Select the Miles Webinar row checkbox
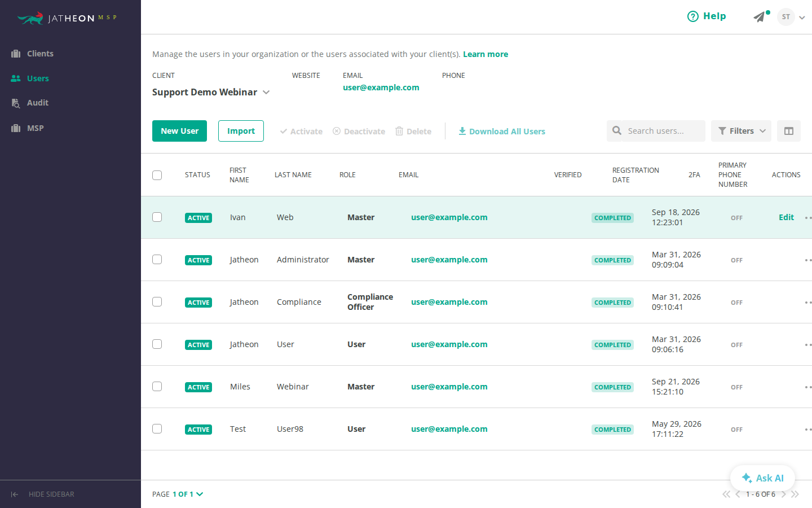 [157, 387]
